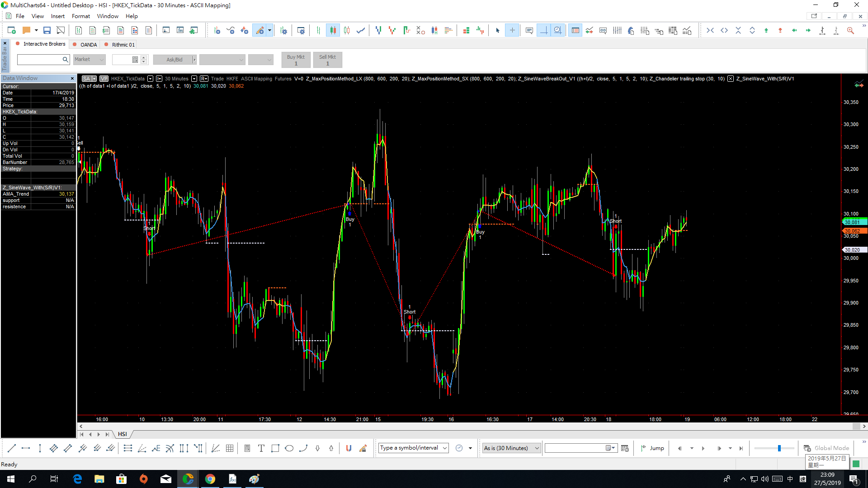Click the Buy Mkt button
The height and width of the screenshot is (488, 868).
click(296, 60)
